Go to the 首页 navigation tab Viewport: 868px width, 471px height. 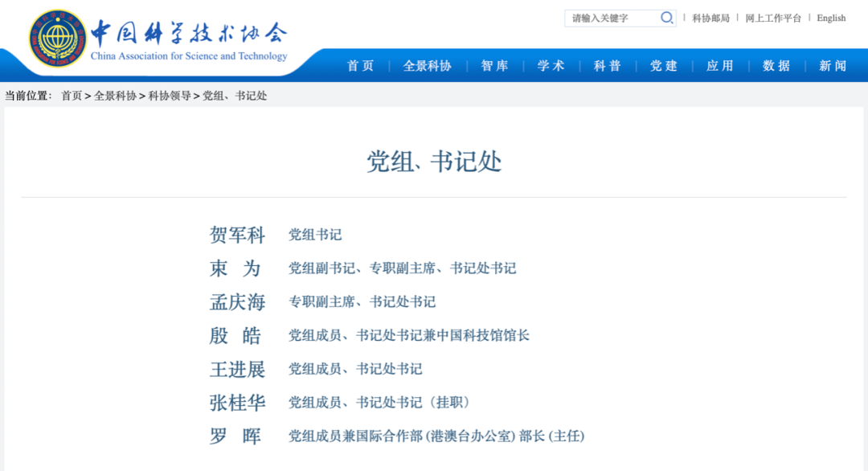[360, 66]
